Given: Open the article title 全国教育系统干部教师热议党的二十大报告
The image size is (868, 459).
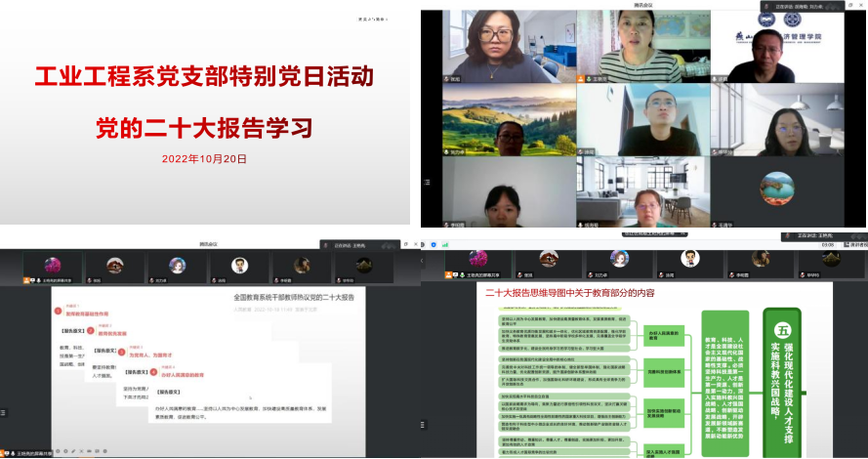Looking at the screenshot, I should point(293,296).
